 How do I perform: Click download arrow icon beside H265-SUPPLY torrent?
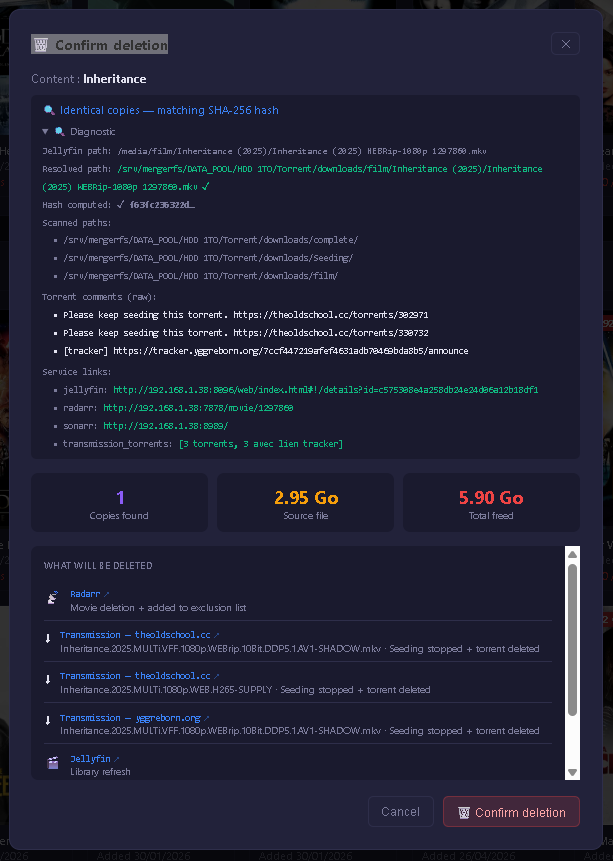point(48,679)
